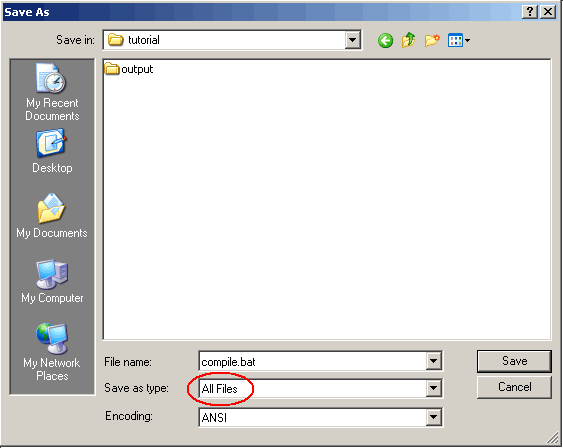Image resolution: width=563 pixels, height=448 pixels.
Task: Click the Save button
Action: (514, 361)
